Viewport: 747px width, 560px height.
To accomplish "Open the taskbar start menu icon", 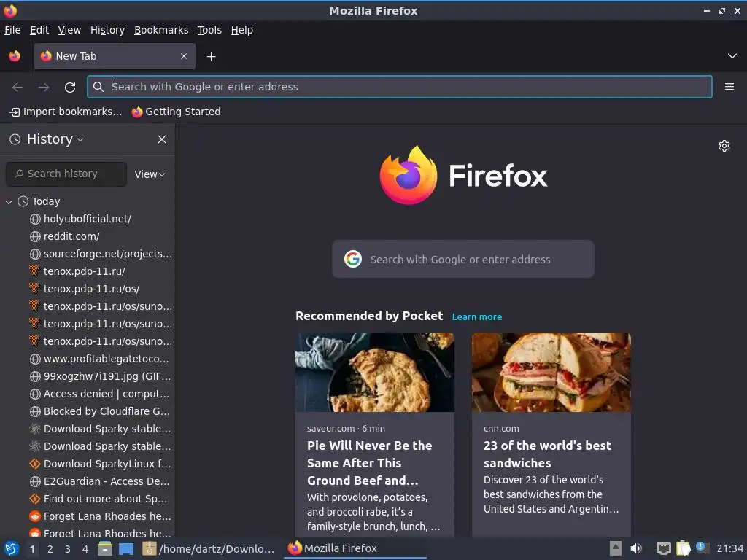I will pyautogui.click(x=12, y=548).
